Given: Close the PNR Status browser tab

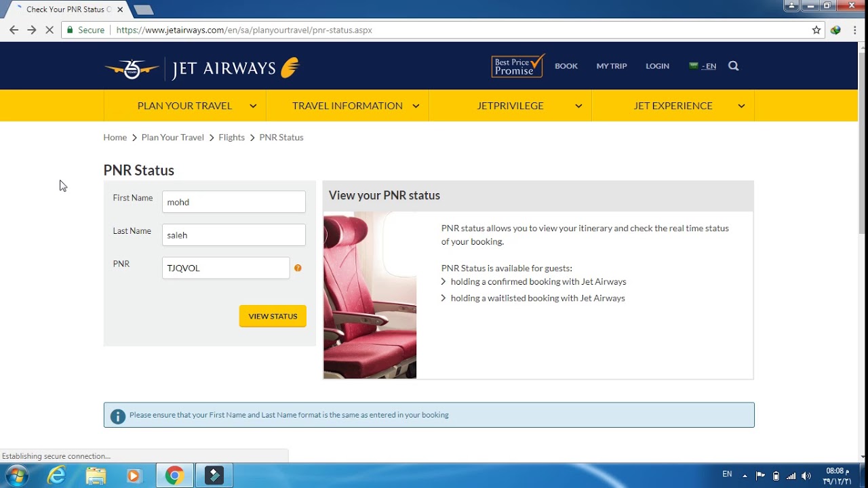Looking at the screenshot, I should 120,9.
